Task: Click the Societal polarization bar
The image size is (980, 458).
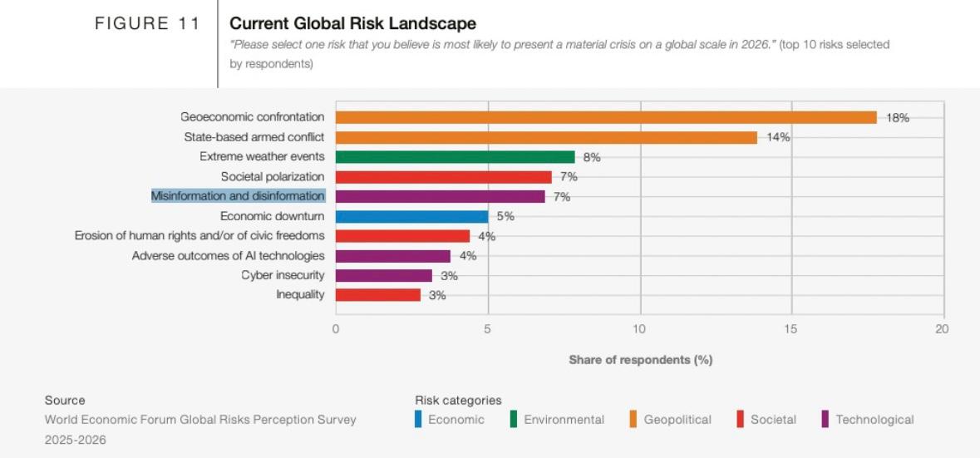Action: click(443, 177)
